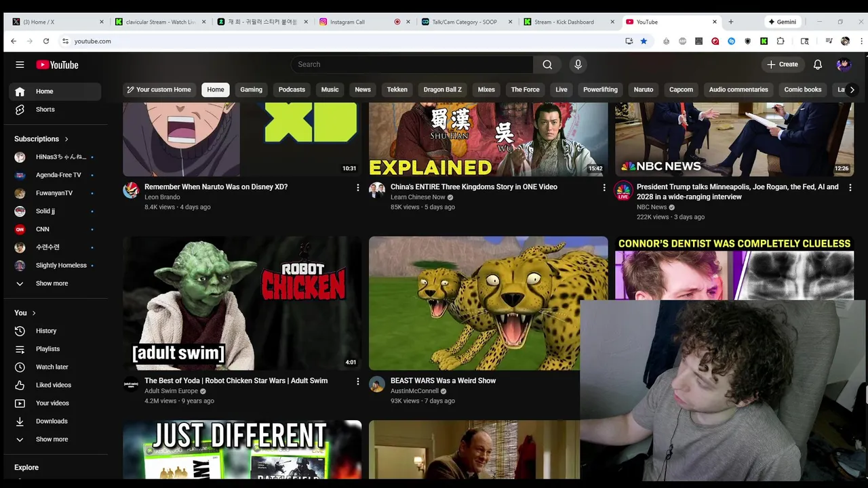Open Agenda-Free TV subscription
Viewport: 868px width, 488px height.
point(55,175)
